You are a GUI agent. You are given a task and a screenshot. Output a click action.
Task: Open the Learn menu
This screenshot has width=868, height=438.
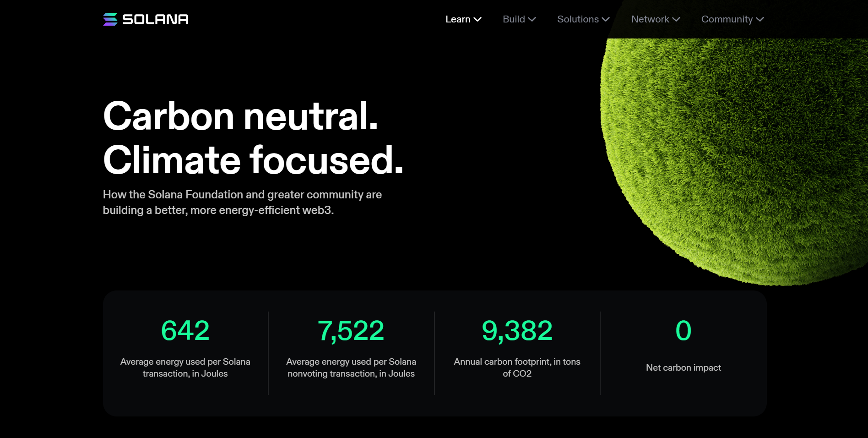click(x=463, y=19)
